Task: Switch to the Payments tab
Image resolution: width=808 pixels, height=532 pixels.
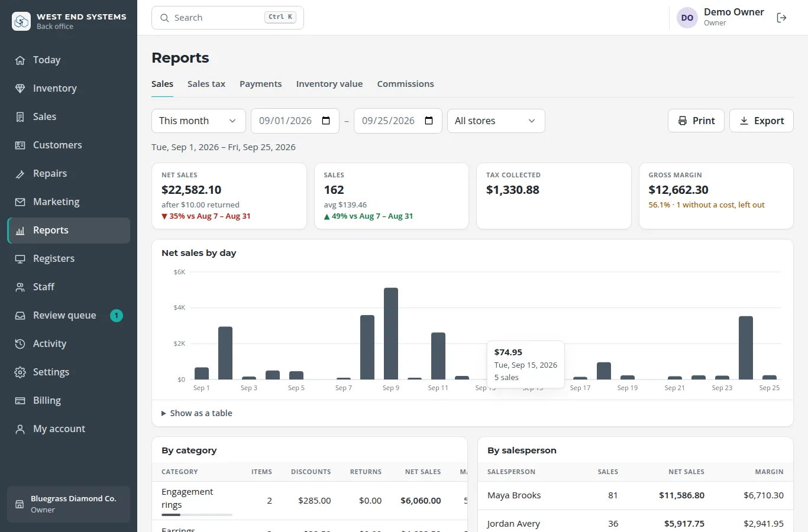Action: pyautogui.click(x=261, y=84)
